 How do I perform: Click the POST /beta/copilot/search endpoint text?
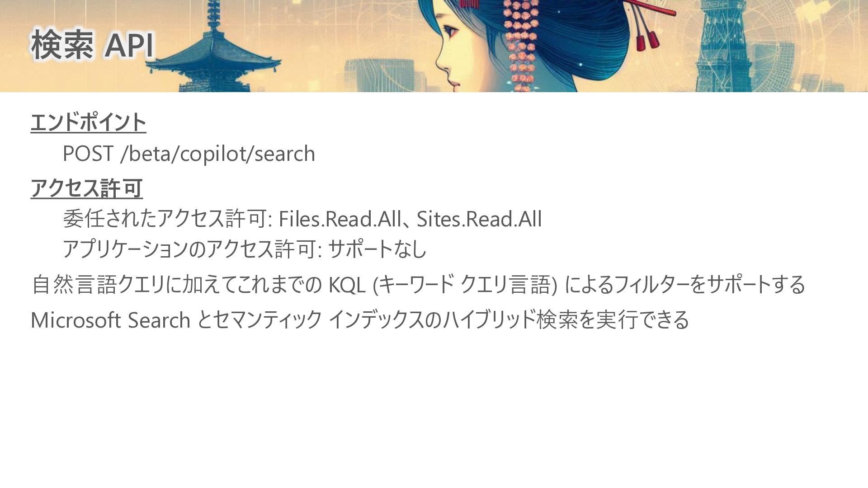(x=189, y=154)
